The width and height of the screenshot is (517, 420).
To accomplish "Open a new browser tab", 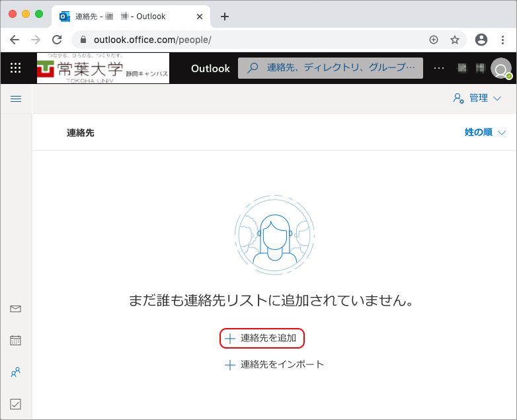I will [225, 17].
